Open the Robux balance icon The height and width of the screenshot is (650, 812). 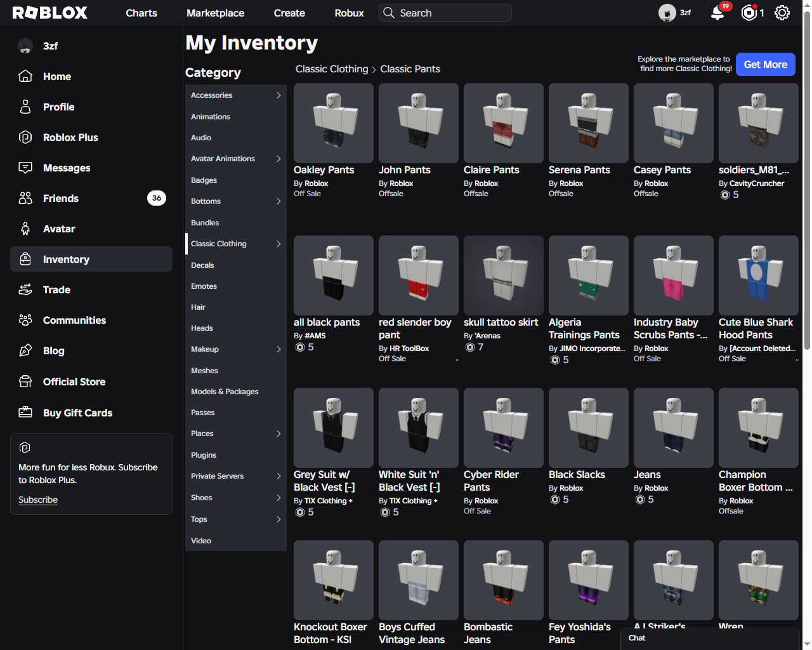tap(749, 13)
